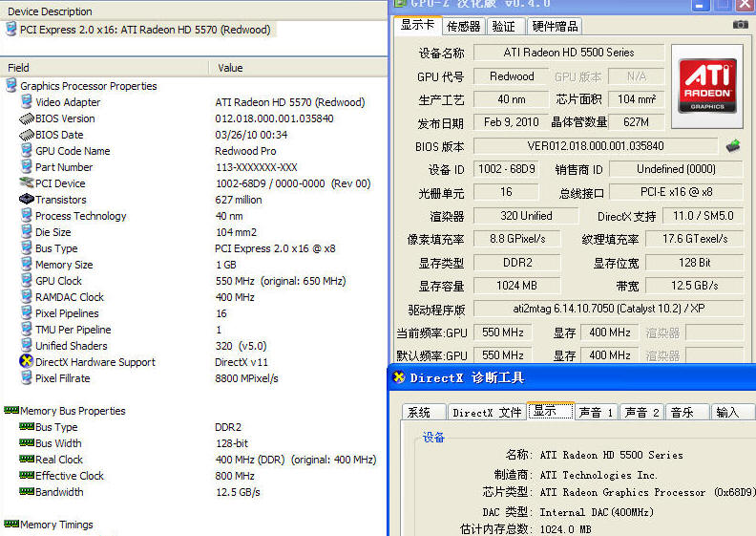This screenshot has height=536, width=756.
Task: Open the 硬件赠品 tab in GPU-Z
Action: (555, 26)
